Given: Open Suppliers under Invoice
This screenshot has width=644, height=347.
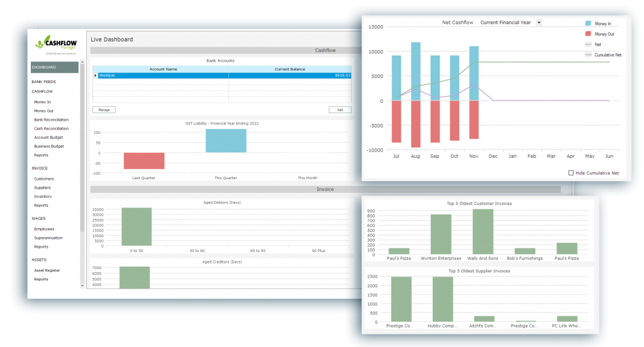Looking at the screenshot, I should pyautogui.click(x=42, y=188).
